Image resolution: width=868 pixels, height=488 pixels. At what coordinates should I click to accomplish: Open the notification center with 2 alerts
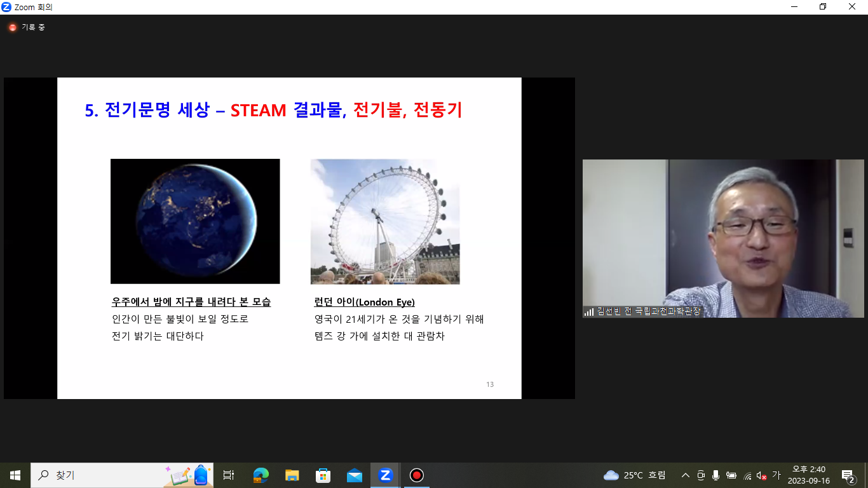pyautogui.click(x=848, y=475)
